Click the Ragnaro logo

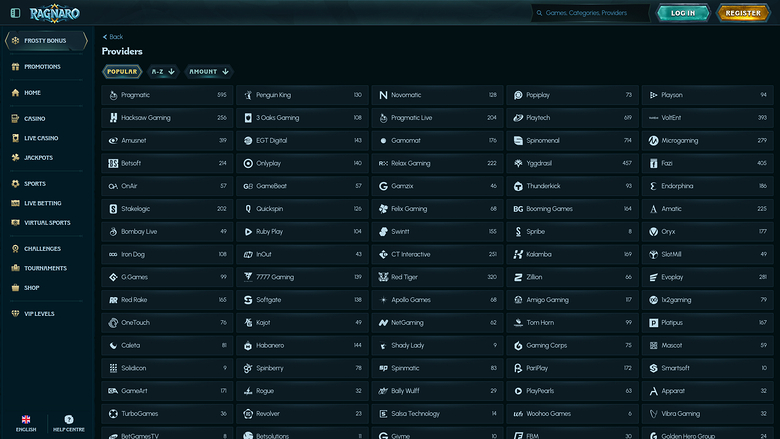[48, 13]
